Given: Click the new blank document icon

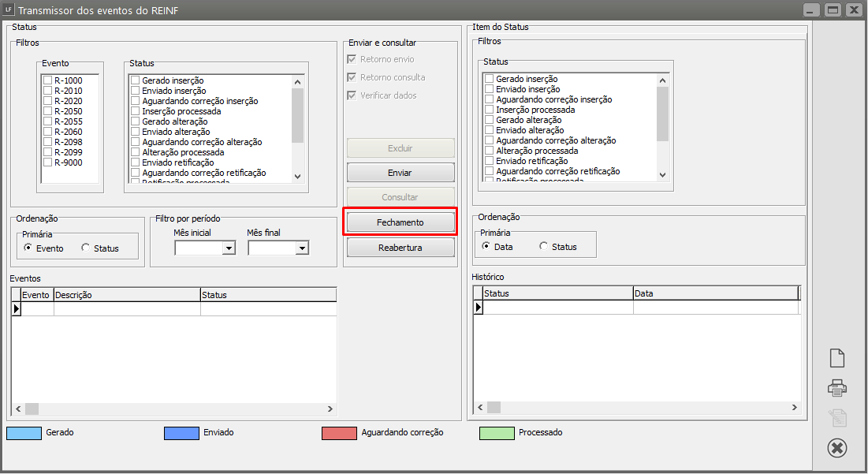Looking at the screenshot, I should [x=836, y=358].
